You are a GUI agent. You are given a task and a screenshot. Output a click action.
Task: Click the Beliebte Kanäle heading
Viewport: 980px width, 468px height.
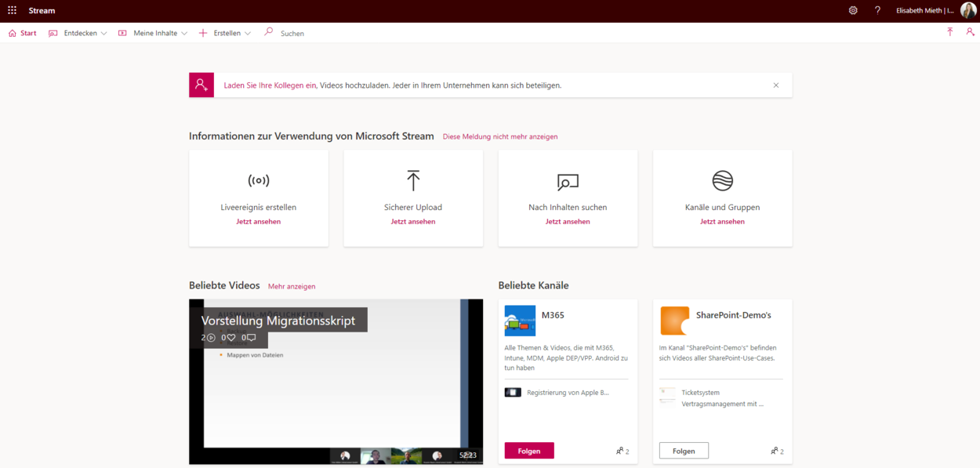(534, 285)
